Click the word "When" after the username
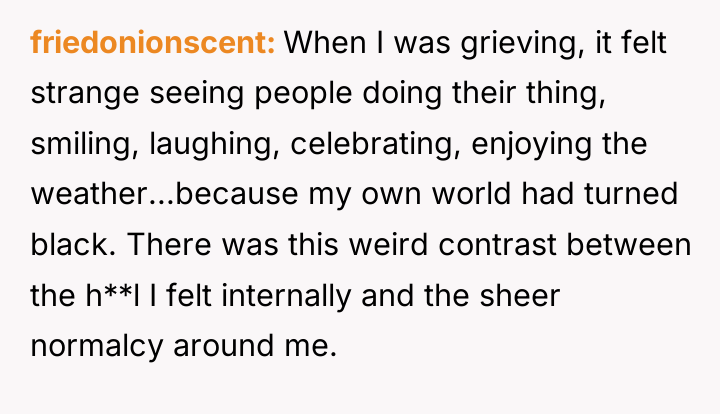This screenshot has height=414, width=720. pos(325,42)
